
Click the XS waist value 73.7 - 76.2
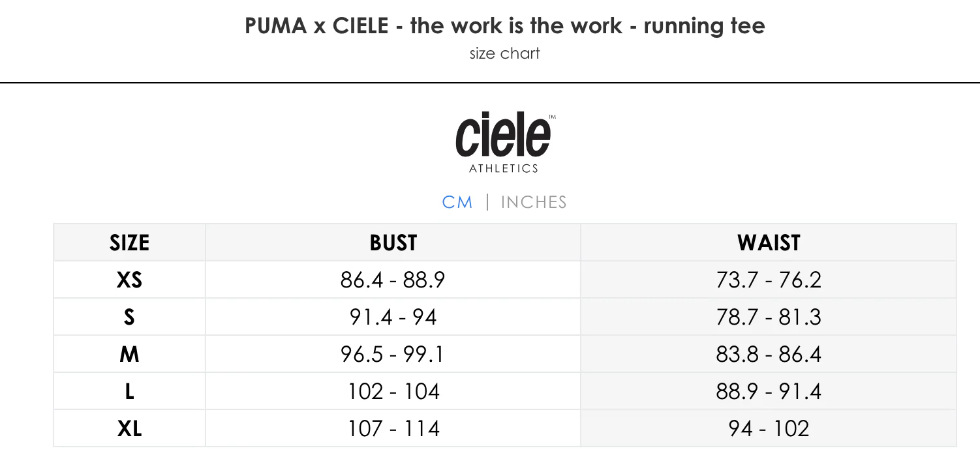(768, 280)
